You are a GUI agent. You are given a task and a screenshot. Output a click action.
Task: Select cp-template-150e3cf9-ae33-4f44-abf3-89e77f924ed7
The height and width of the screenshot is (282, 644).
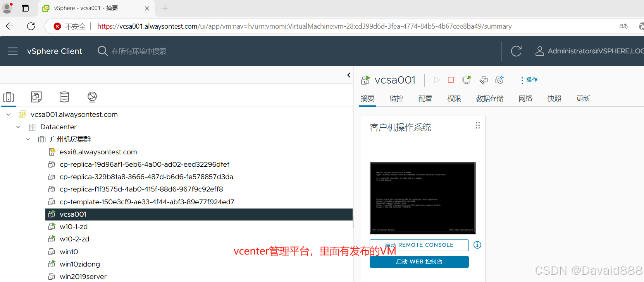point(147,202)
